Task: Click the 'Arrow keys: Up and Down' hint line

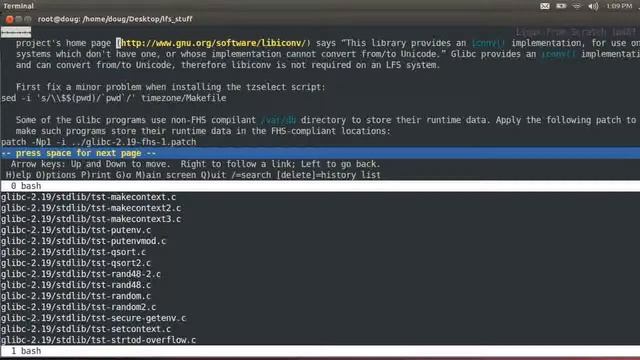Action: [196, 164]
